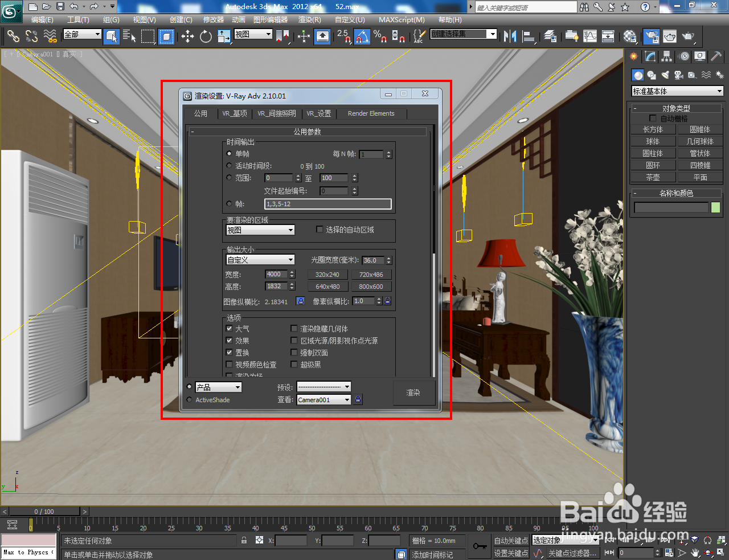This screenshot has height=560, width=729.
Task: Uncheck the 大气 option
Action: (x=230, y=329)
